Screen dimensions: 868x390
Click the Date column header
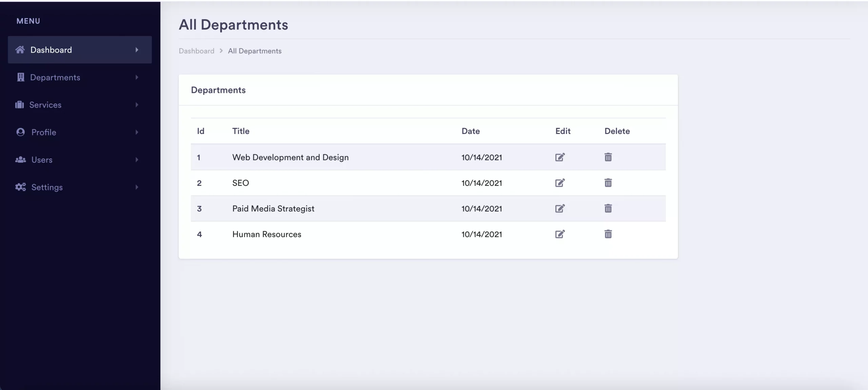click(x=471, y=131)
